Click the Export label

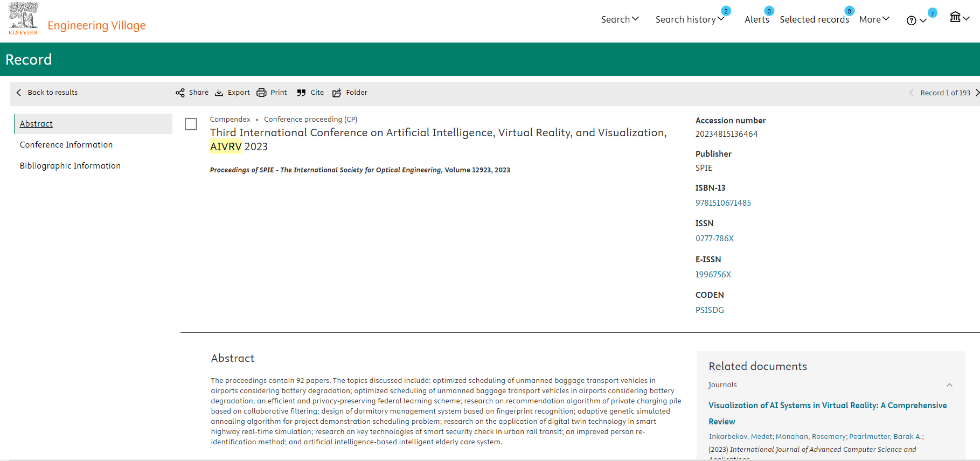pyautogui.click(x=239, y=93)
